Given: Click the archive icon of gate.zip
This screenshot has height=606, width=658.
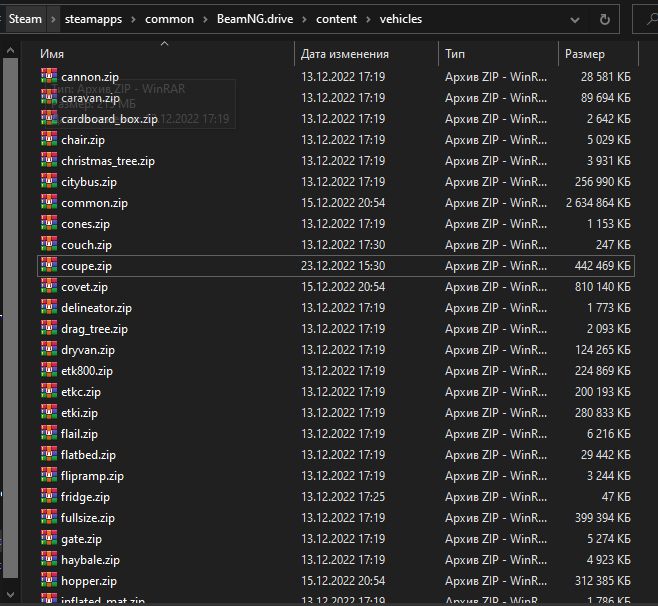Looking at the screenshot, I should tap(49, 538).
